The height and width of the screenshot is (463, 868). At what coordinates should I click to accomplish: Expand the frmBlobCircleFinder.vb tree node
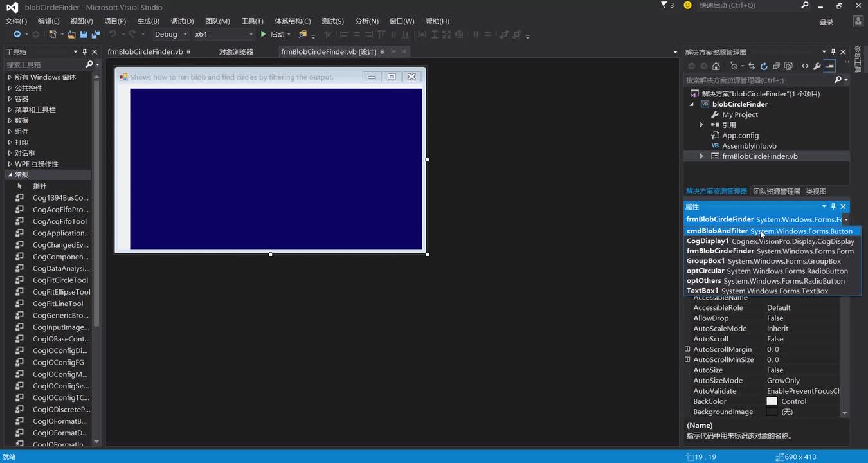point(701,156)
